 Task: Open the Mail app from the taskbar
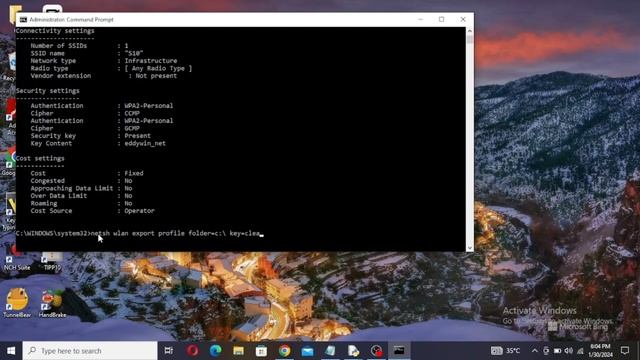(x=307, y=351)
